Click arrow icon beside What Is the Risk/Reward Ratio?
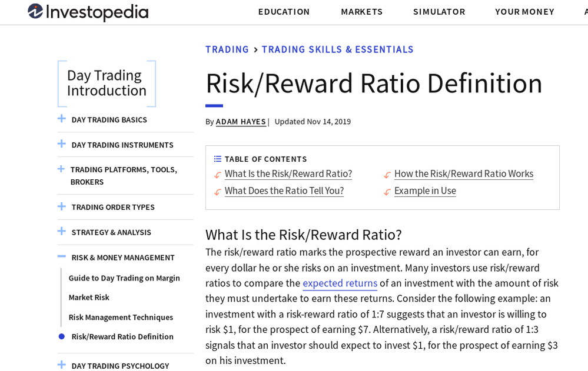Image resolution: width=588 pixels, height=371 pixels. [218, 175]
